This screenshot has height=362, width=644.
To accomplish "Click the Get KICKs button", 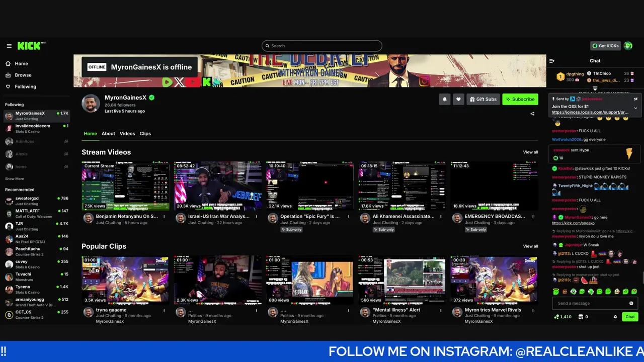I will coord(605,46).
